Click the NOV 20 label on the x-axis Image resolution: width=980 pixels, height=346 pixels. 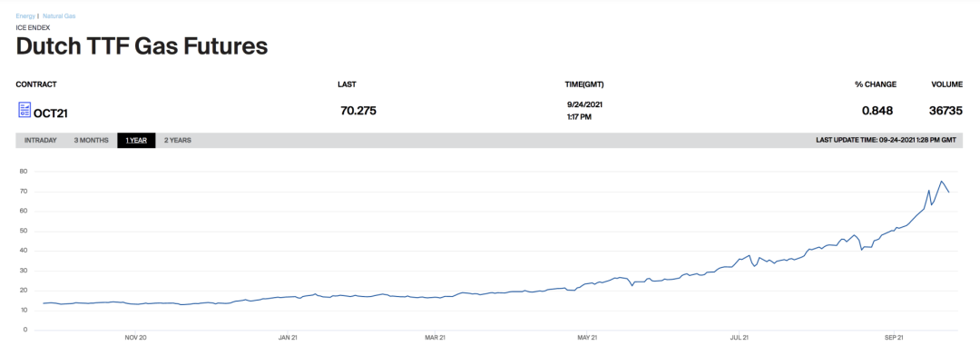tap(135, 338)
